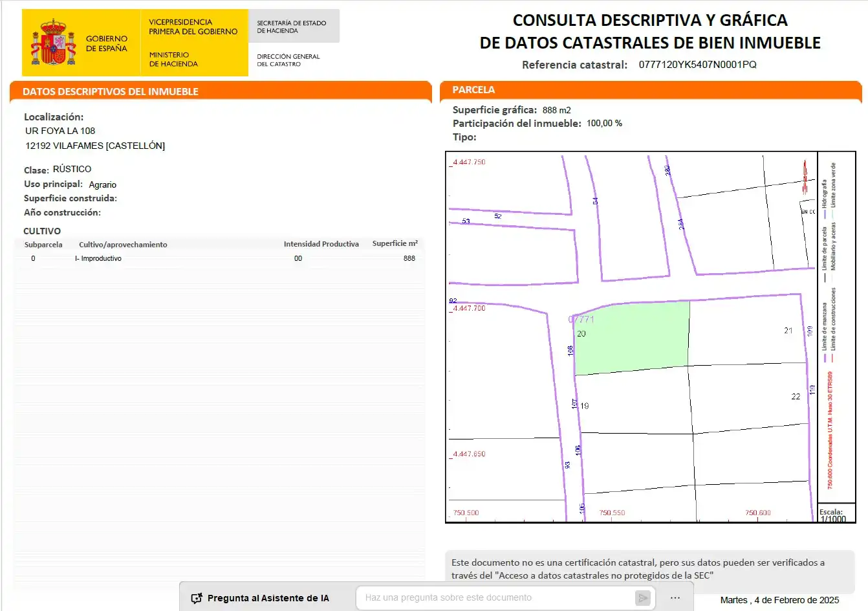
Task: Click the 'Cultivo/aprovechamiento' column header
Action: tap(123, 245)
